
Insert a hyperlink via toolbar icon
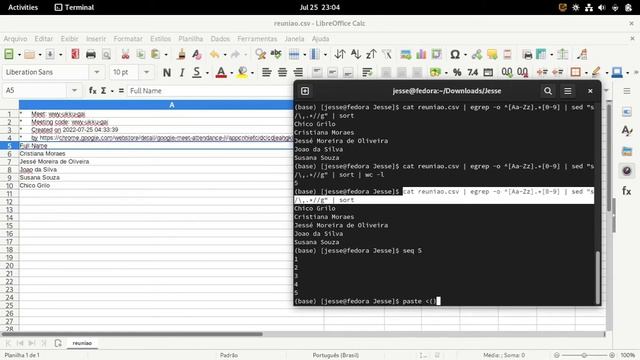476,54
